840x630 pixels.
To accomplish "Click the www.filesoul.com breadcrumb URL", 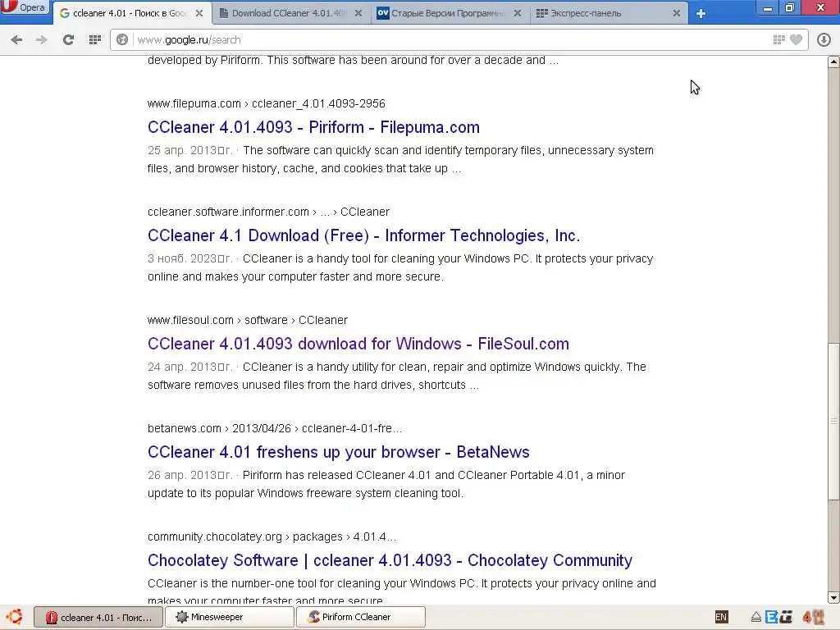I will point(248,320).
